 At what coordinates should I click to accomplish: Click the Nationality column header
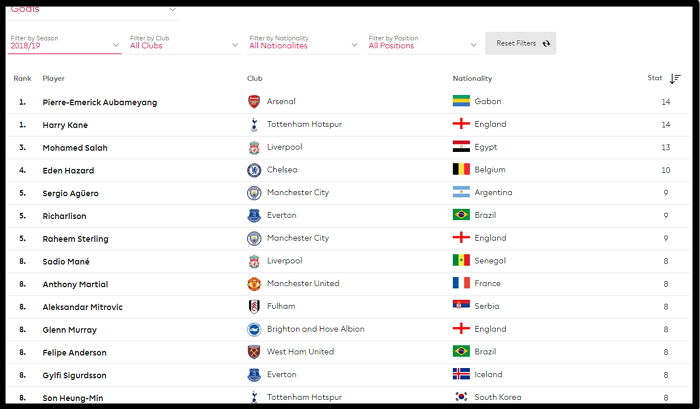(472, 79)
